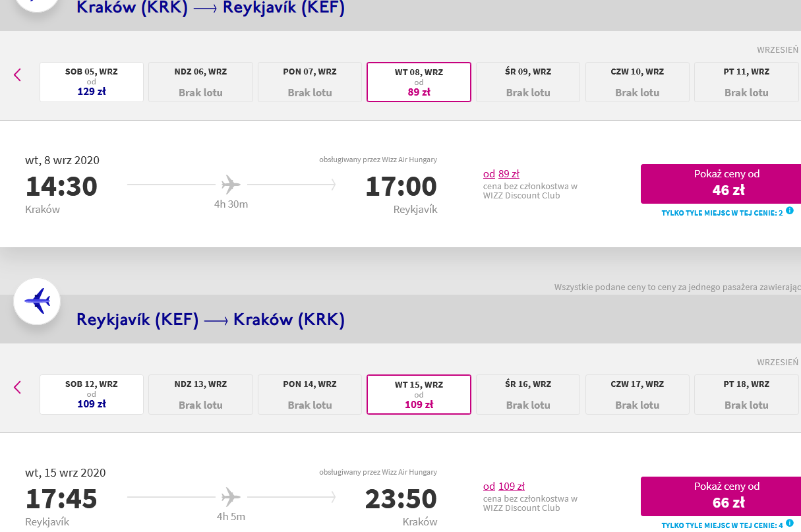
Task: Select the WT 08, WRZ date at 89 zł
Action: point(419,82)
